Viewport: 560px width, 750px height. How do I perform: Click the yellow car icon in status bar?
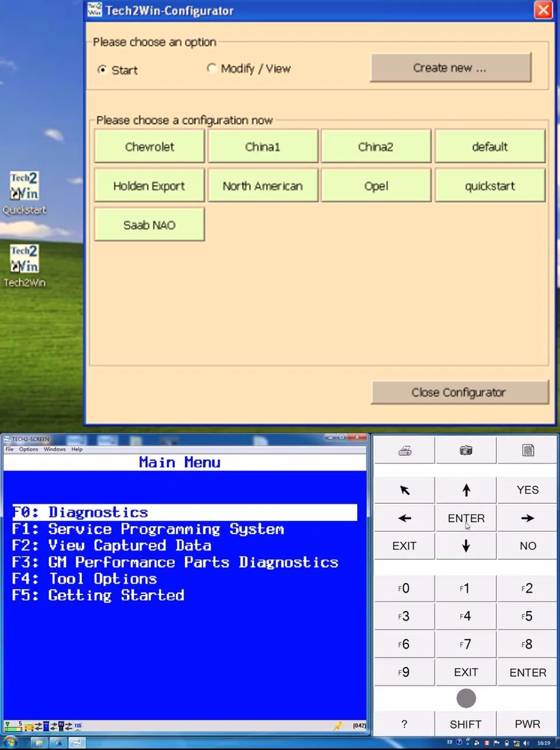(29, 727)
